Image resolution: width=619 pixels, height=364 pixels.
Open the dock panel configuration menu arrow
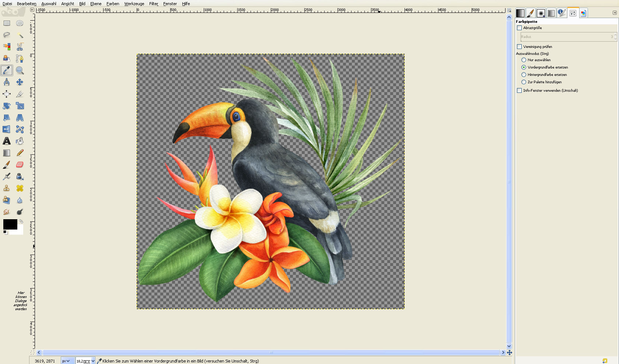[615, 13]
